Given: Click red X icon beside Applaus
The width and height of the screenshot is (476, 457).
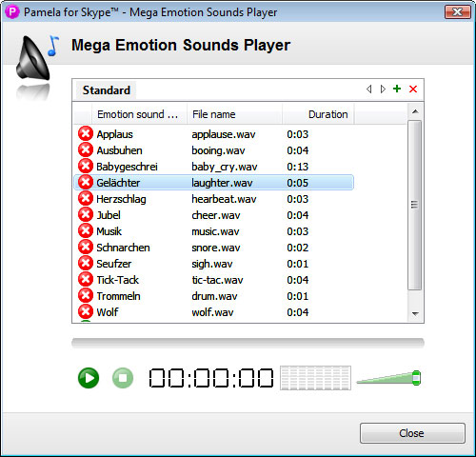Looking at the screenshot, I should coord(86,133).
